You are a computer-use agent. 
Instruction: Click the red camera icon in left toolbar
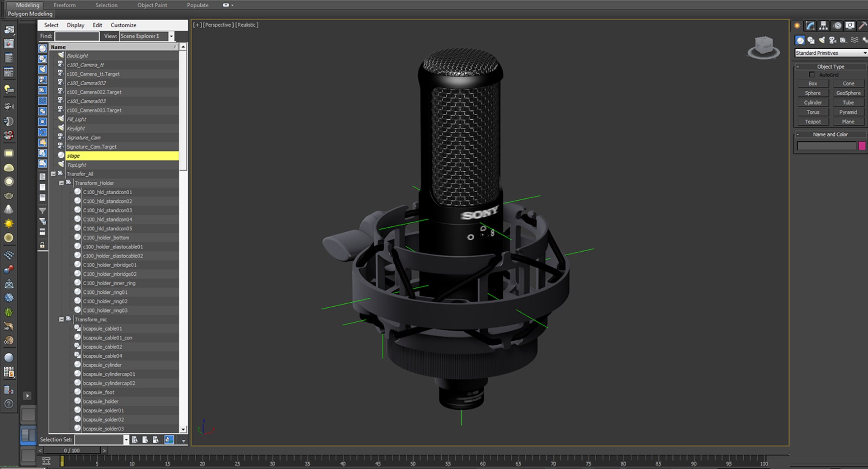tap(9, 135)
